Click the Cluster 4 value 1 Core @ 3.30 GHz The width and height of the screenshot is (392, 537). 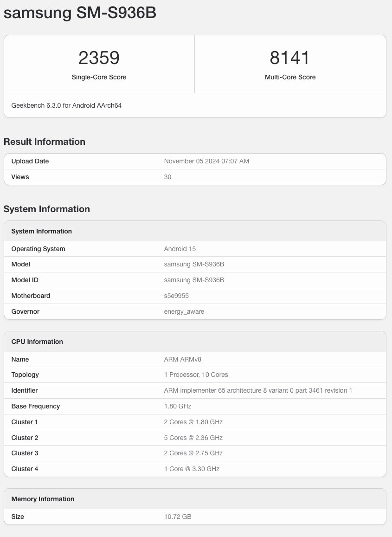coord(192,469)
